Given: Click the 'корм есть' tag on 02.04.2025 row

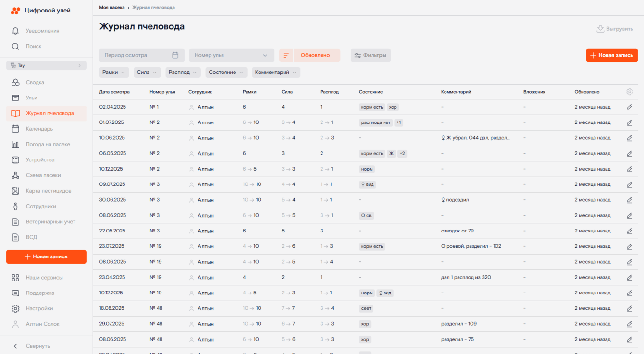Looking at the screenshot, I should click(372, 107).
